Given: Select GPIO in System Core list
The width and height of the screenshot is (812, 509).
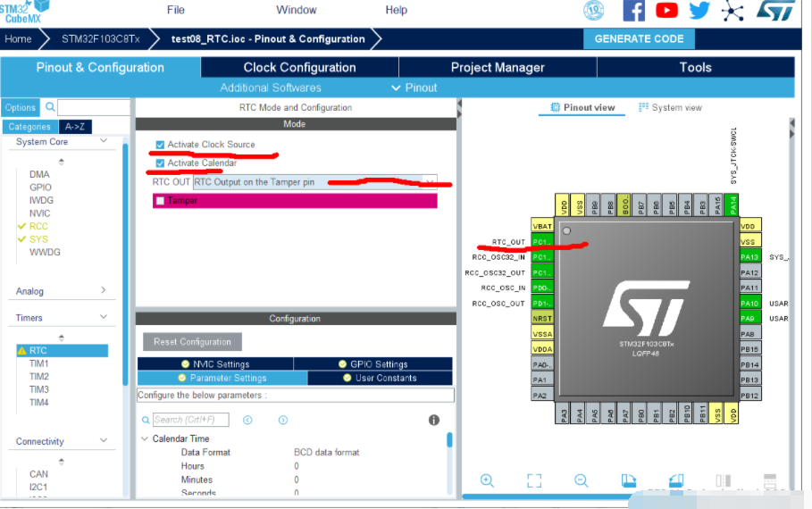Looking at the screenshot, I should click(x=40, y=188).
